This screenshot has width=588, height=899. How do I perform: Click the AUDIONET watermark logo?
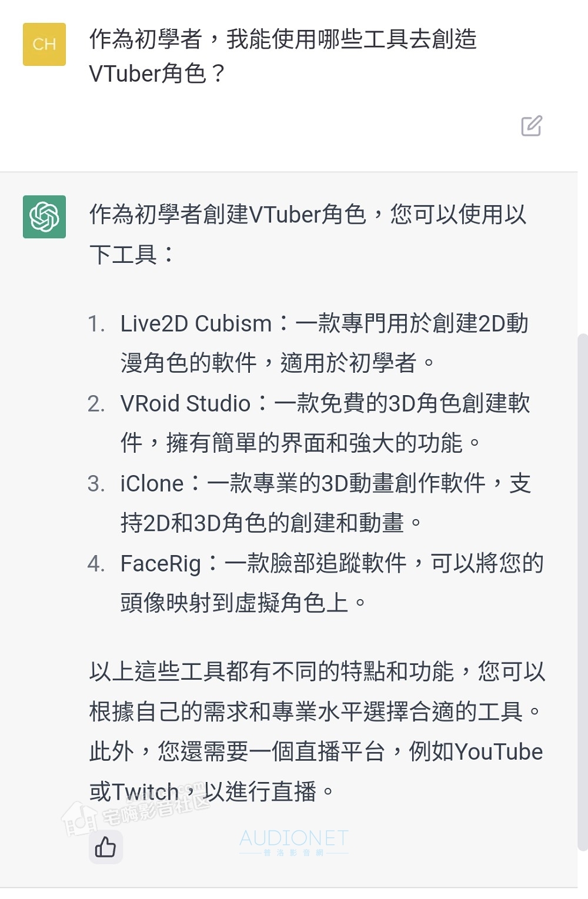[294, 842]
